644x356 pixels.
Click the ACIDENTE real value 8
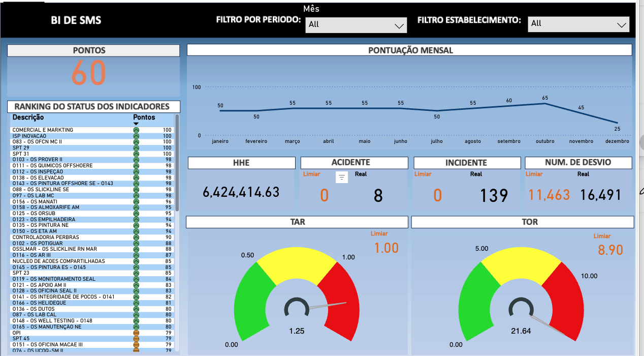378,196
